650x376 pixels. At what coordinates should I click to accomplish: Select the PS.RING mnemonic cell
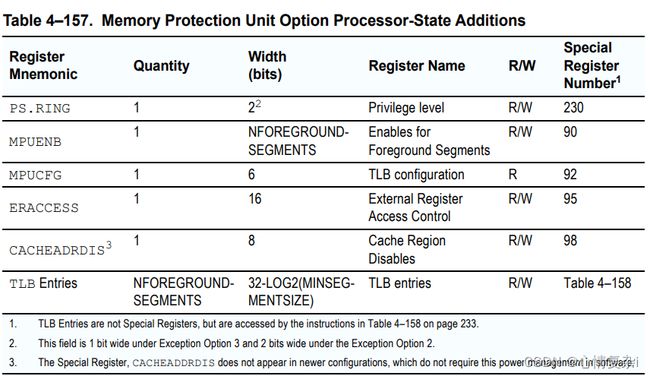coord(40,109)
